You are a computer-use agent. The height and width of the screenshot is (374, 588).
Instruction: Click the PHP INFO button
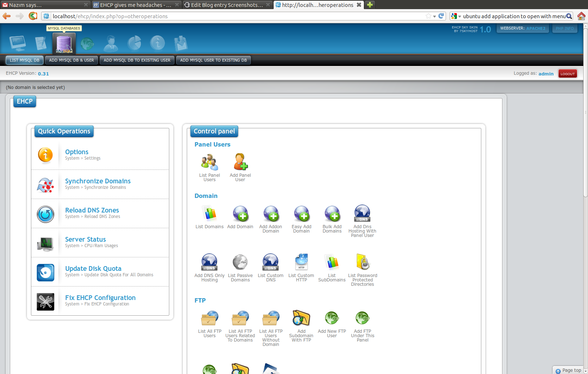pyautogui.click(x=565, y=28)
